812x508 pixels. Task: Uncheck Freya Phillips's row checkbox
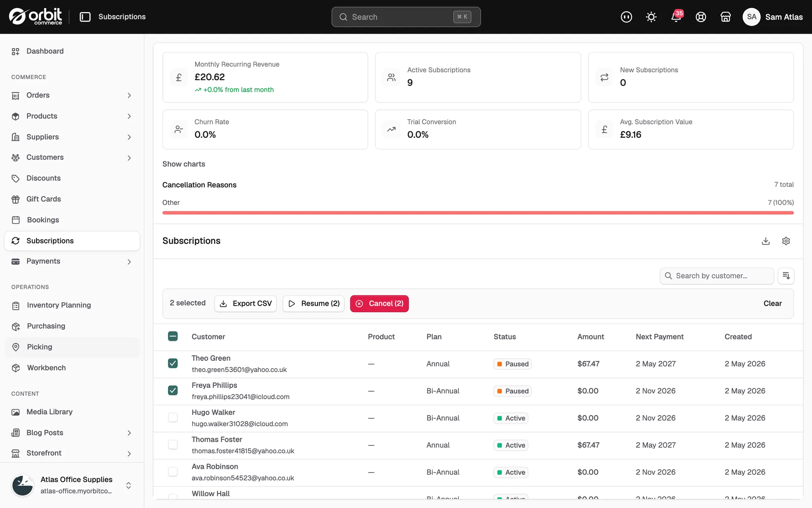173,391
